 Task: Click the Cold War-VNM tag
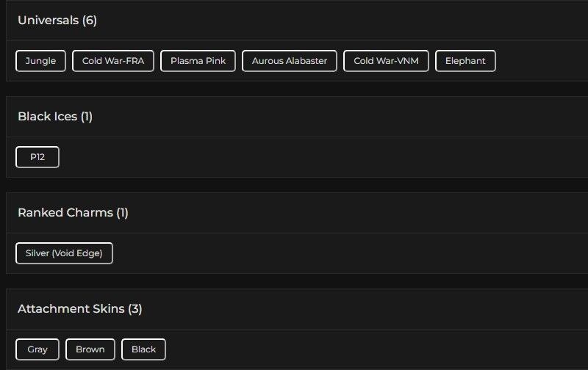(x=386, y=61)
